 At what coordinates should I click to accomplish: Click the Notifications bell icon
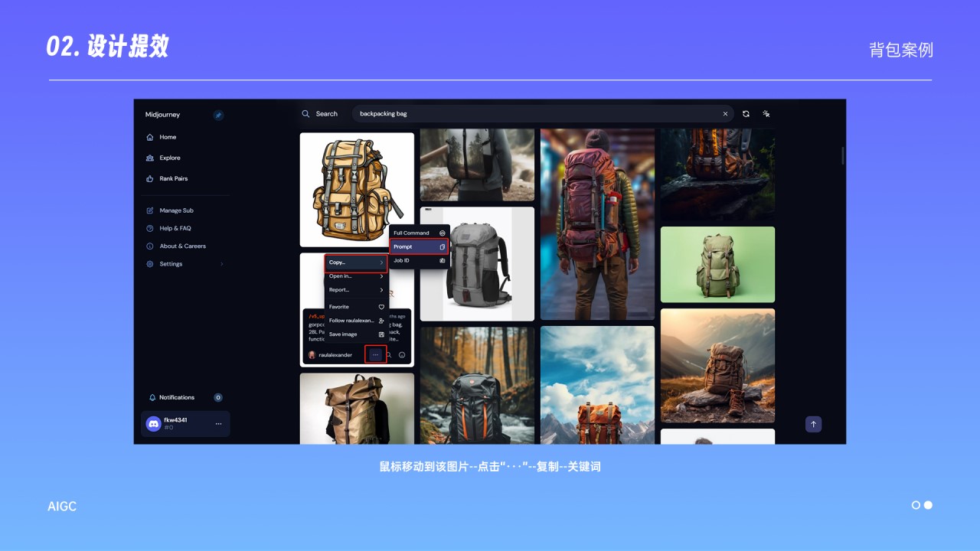(152, 397)
